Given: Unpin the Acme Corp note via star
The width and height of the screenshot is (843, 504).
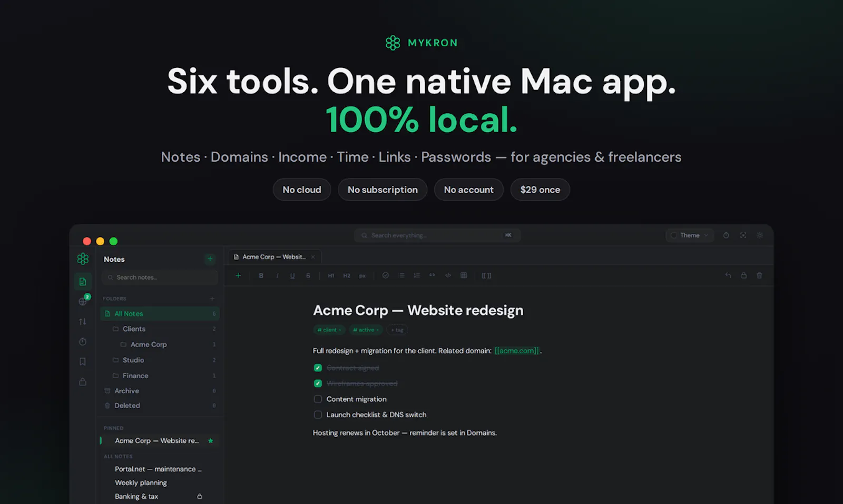Looking at the screenshot, I should [x=211, y=441].
